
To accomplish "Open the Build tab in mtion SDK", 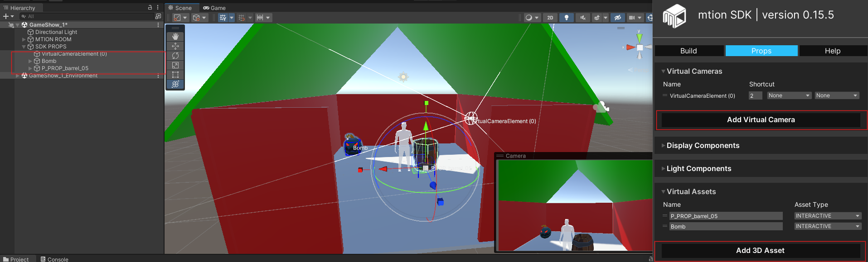I will (x=689, y=51).
